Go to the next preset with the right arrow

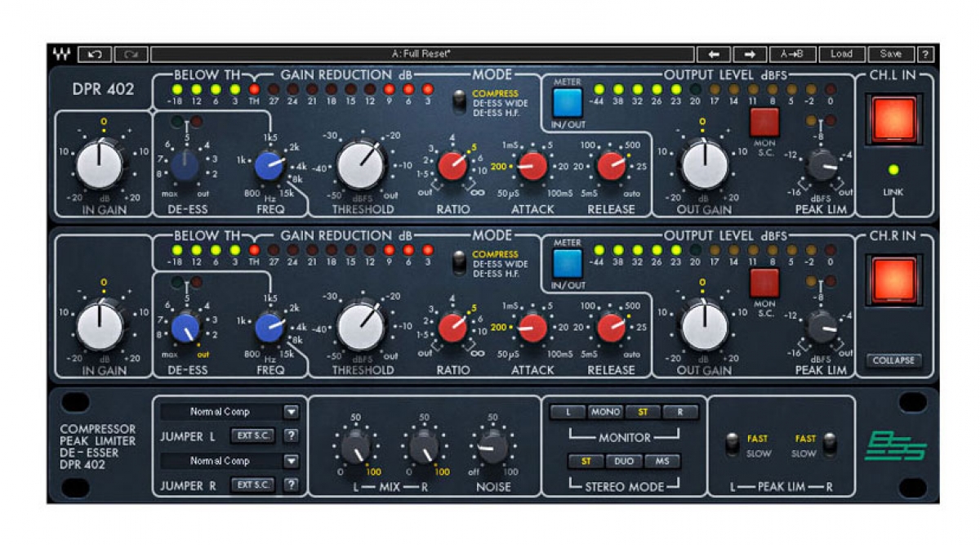(x=750, y=55)
